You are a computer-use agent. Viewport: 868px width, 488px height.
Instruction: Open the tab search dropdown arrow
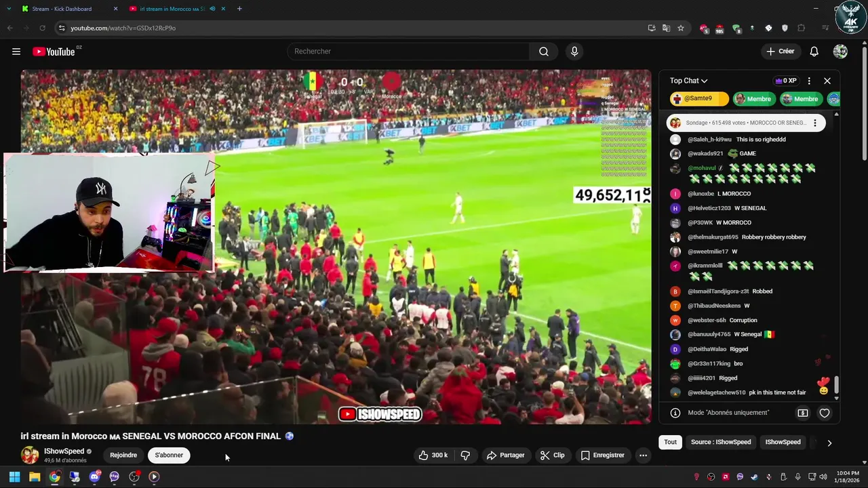pyautogui.click(x=9, y=9)
